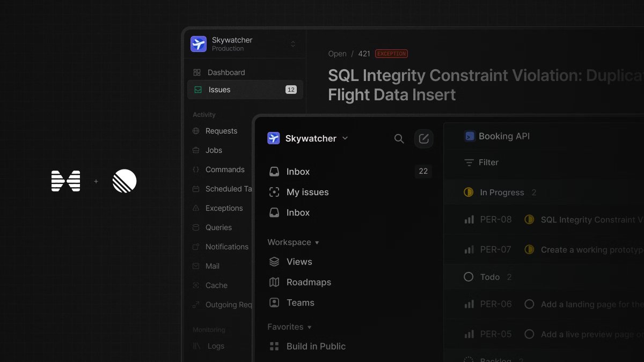Click the Build in Public grid icon
The image size is (644, 362).
(x=274, y=346)
